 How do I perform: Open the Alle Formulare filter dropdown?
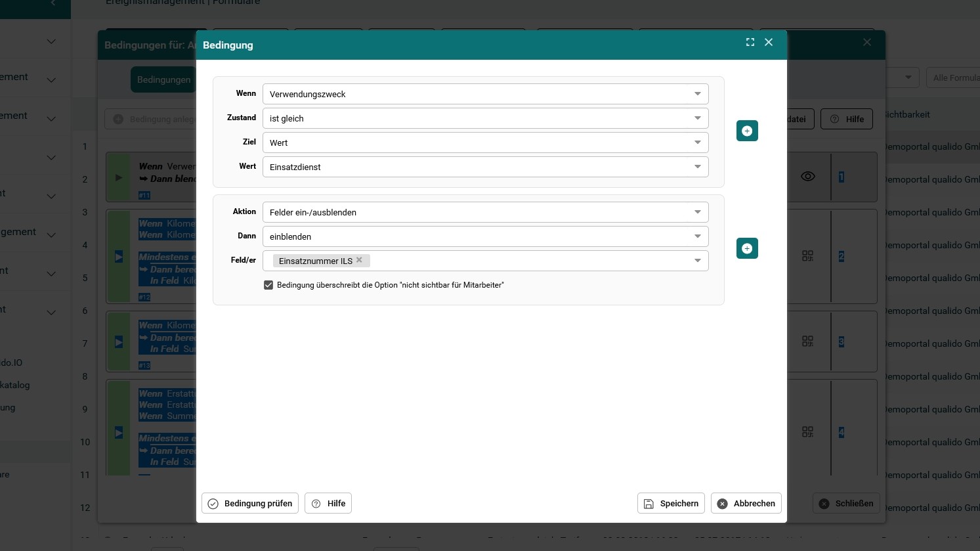click(x=953, y=77)
